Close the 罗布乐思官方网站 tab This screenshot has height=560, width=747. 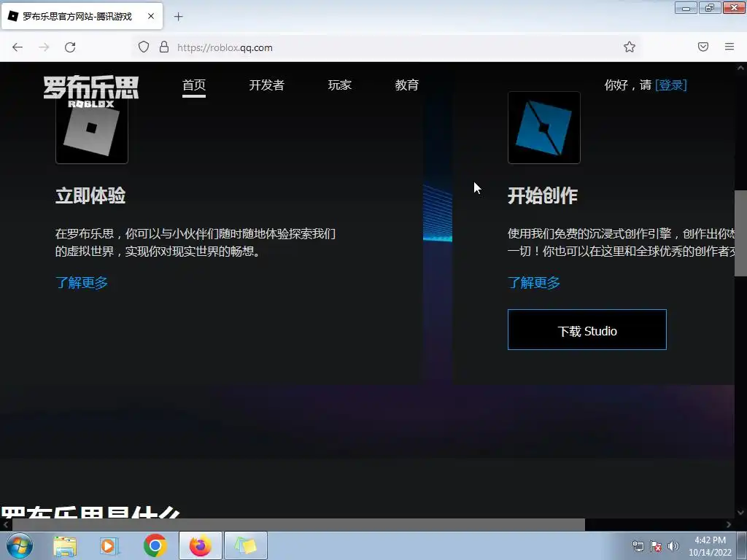coord(150,16)
